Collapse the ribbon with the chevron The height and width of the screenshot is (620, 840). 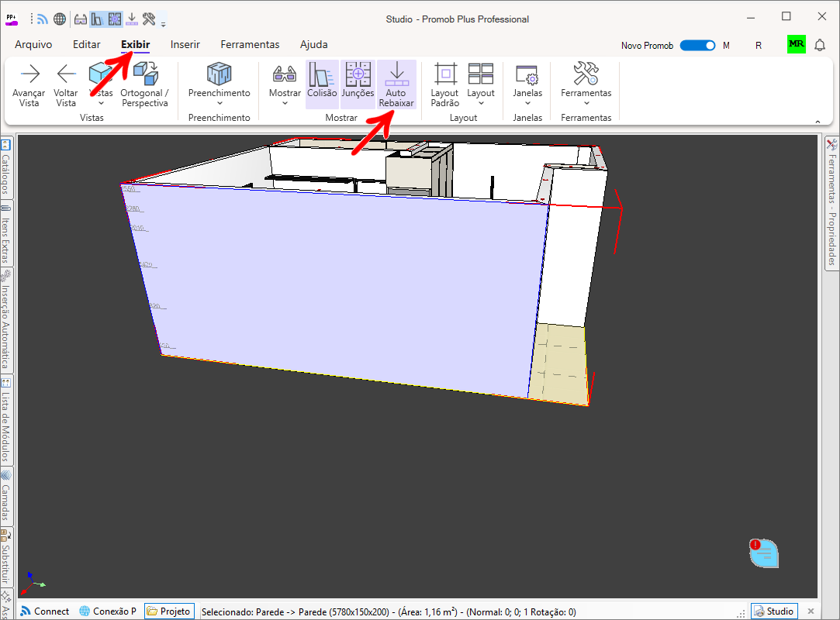818,122
